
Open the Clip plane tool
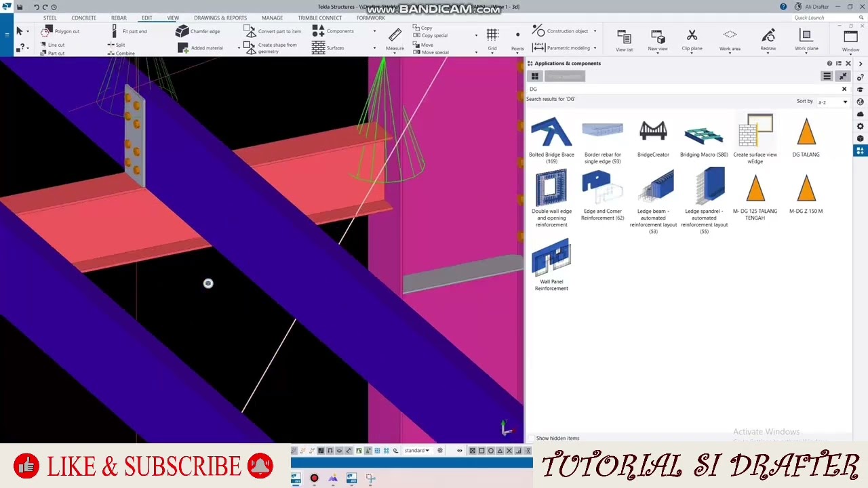tap(692, 41)
